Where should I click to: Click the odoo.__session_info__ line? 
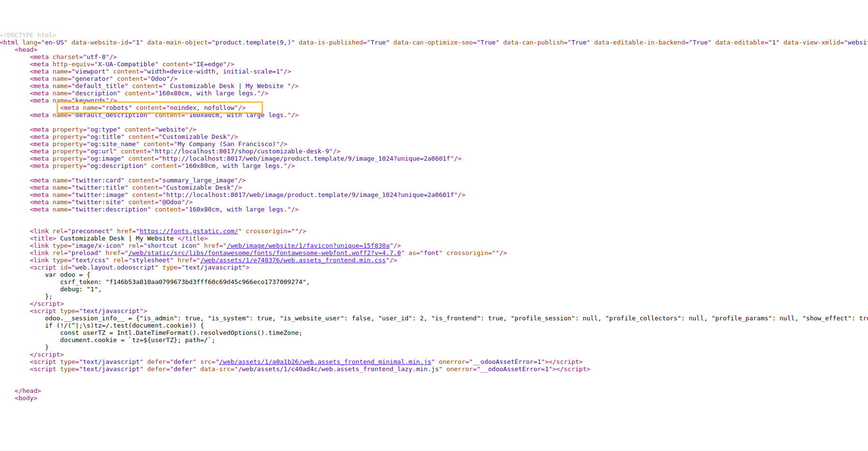[x=456, y=318]
